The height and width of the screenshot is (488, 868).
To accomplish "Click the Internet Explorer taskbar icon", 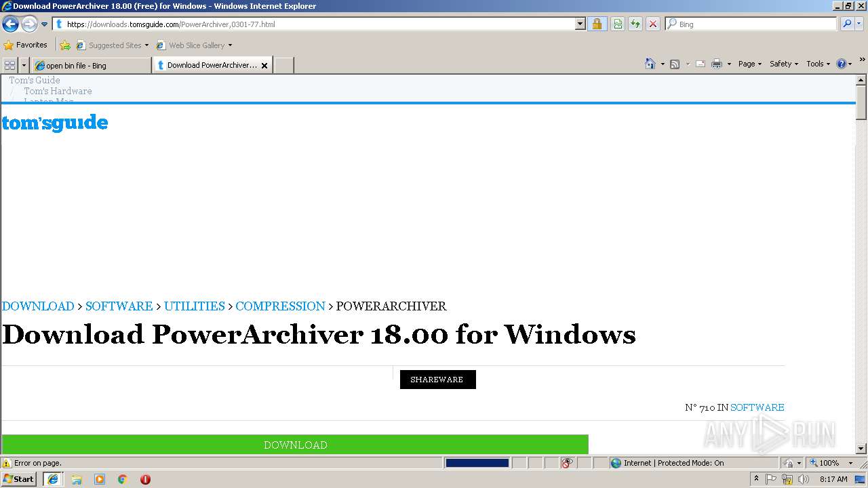I will click(x=53, y=479).
